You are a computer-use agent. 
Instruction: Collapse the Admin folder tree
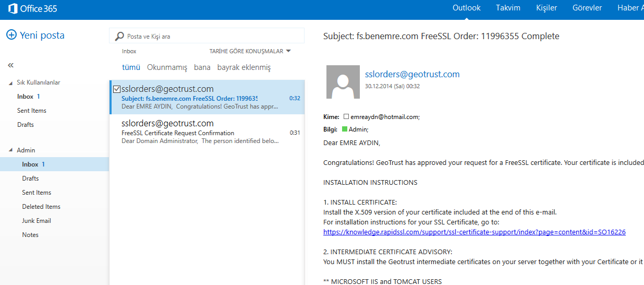point(11,150)
